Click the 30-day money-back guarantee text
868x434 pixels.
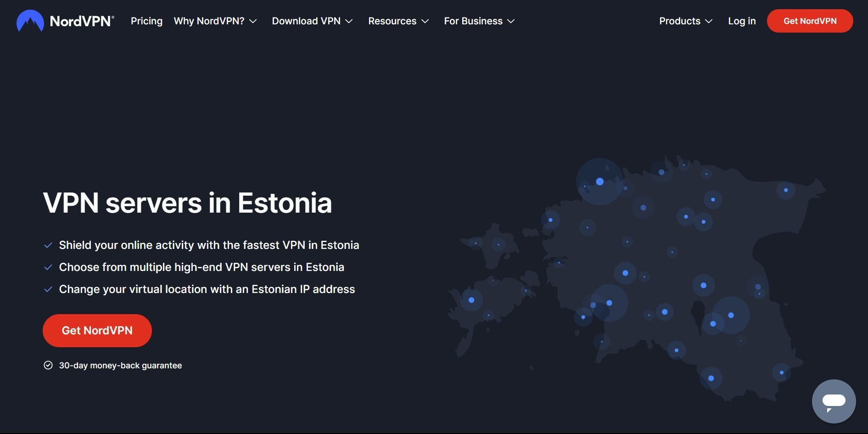click(120, 366)
